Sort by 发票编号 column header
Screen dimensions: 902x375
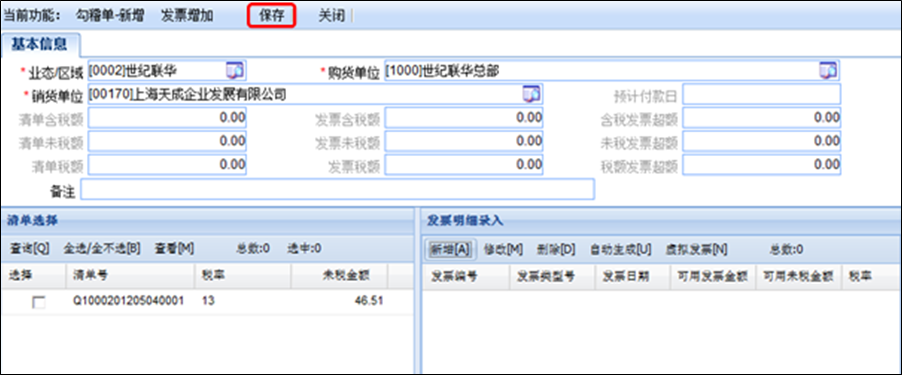click(x=466, y=276)
